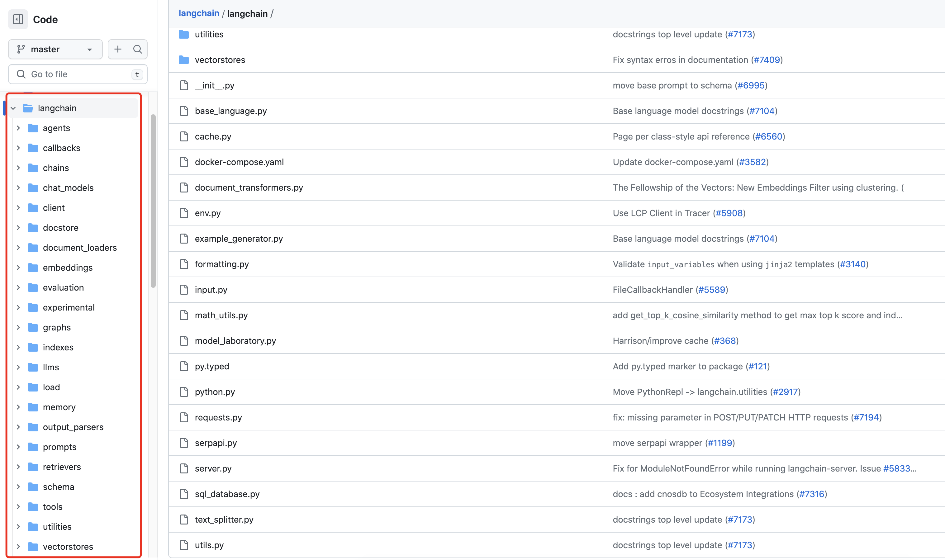The height and width of the screenshot is (560, 945).
Task: Expand the retrievers folder chevron
Action: tap(18, 467)
